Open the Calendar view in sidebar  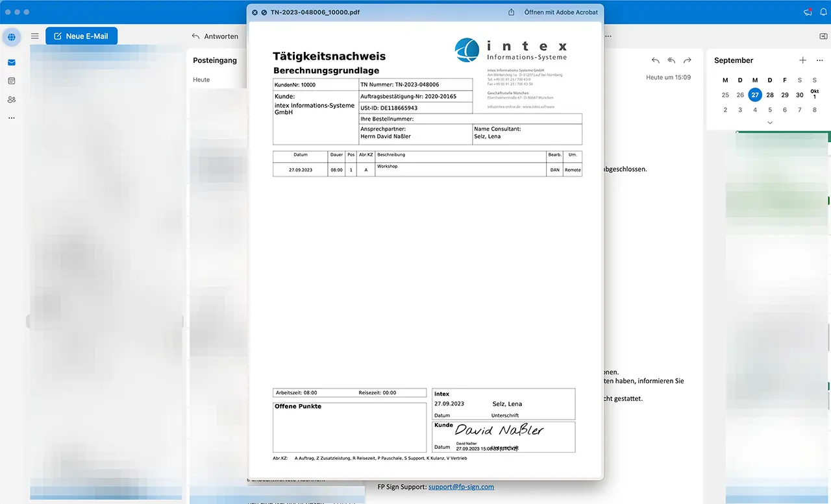12,81
